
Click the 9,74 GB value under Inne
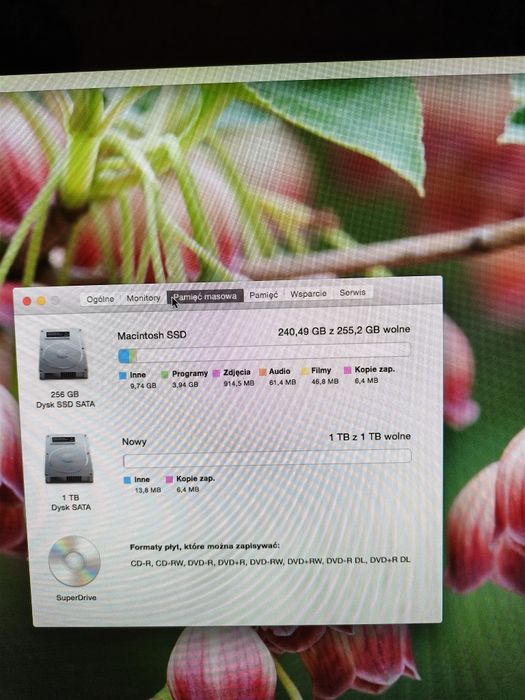(143, 386)
